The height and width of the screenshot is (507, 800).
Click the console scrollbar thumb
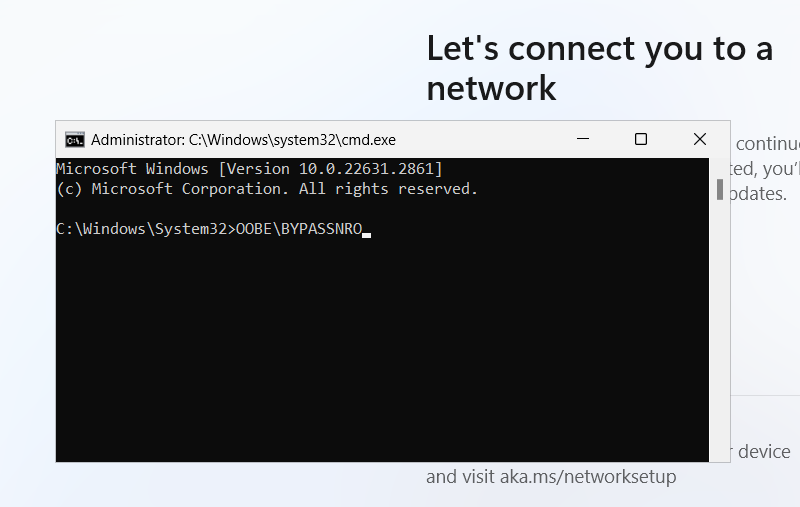tap(719, 189)
